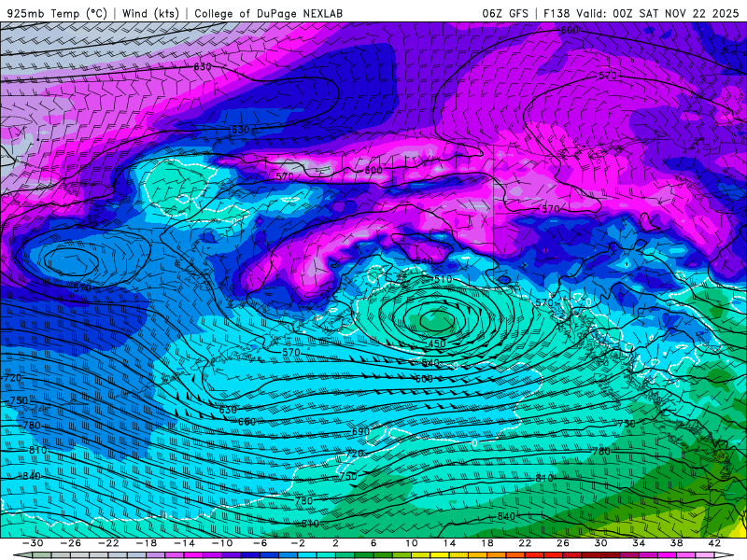
Task: Click the -18 color scale tick label
Action: [147, 543]
